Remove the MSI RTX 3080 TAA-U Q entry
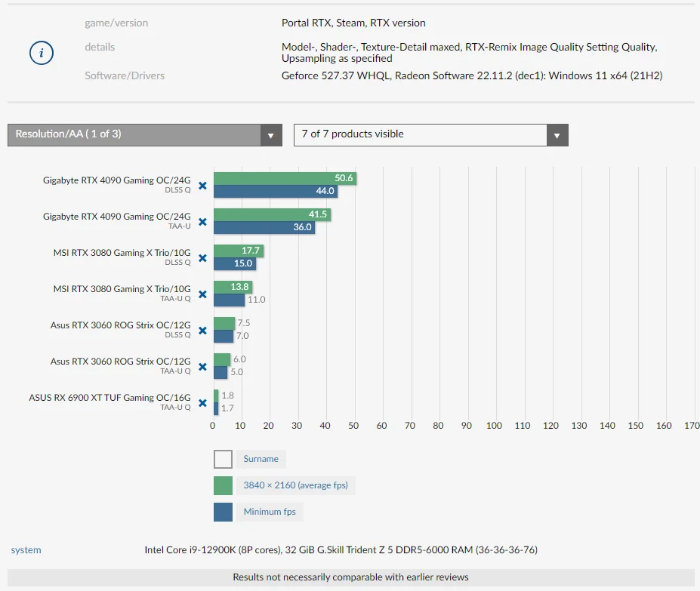 [x=202, y=294]
